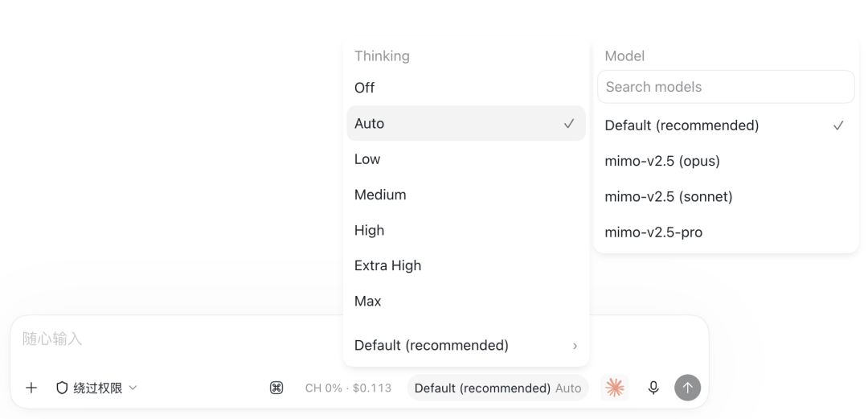Choose High thinking level
This screenshot has width=868, height=419.
[x=466, y=230]
